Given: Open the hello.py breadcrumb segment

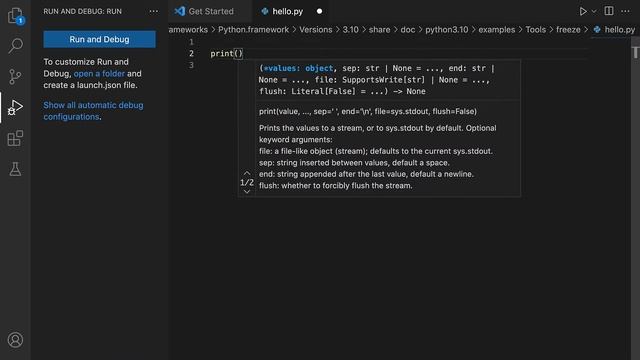Looking at the screenshot, I should (615, 30).
